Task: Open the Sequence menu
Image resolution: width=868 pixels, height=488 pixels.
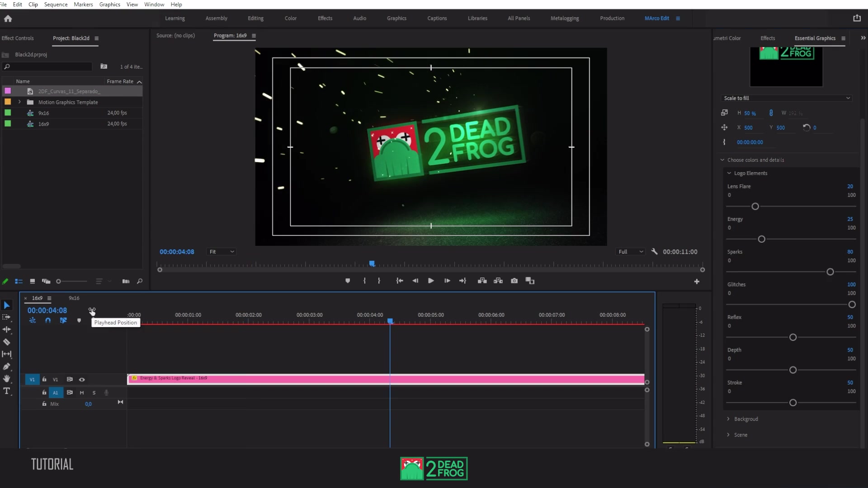Action: pyautogui.click(x=56, y=5)
